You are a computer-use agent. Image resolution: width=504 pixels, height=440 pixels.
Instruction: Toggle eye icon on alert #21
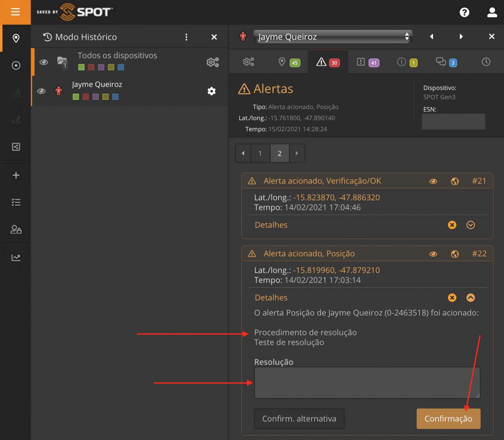pyautogui.click(x=433, y=181)
